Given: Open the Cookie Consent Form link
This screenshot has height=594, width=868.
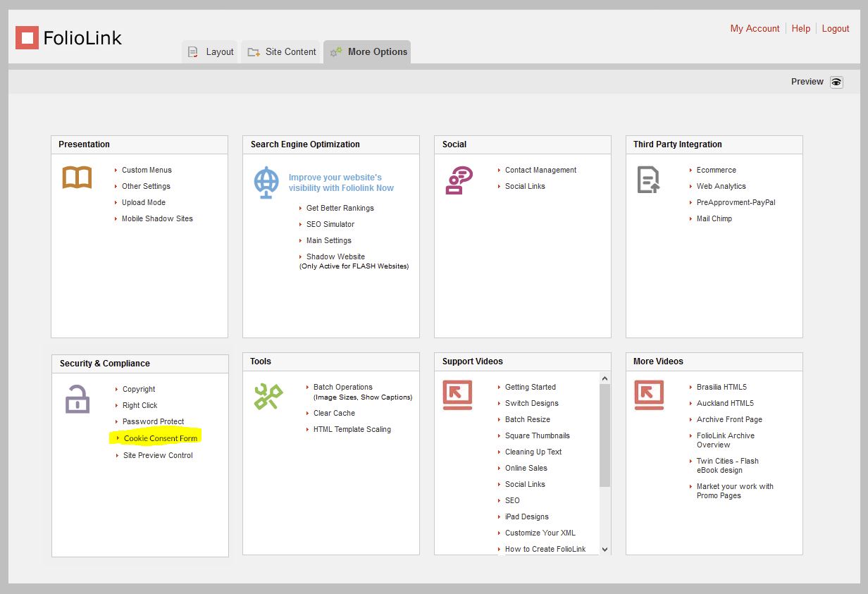Looking at the screenshot, I should pyautogui.click(x=160, y=438).
